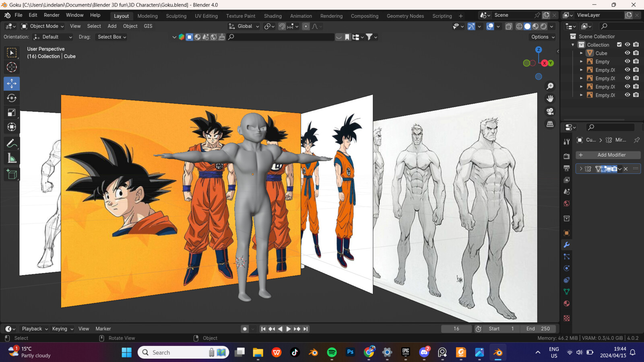Select the Rotate tool
This screenshot has width=644, height=362.
point(12,98)
